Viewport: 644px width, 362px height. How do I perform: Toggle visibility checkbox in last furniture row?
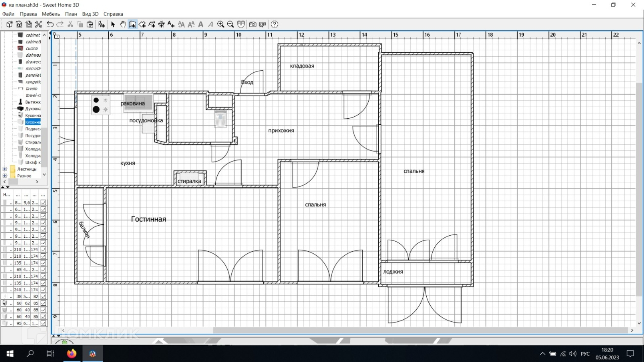click(43, 323)
